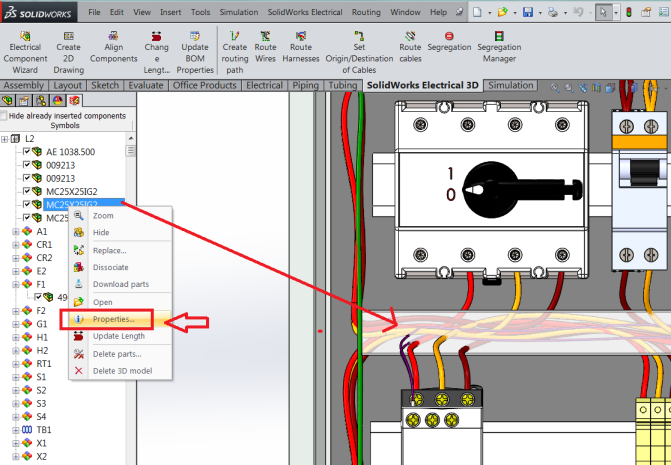This screenshot has height=465, width=671.
Task: Open Electrical Component Wizard tool
Action: coord(25,52)
